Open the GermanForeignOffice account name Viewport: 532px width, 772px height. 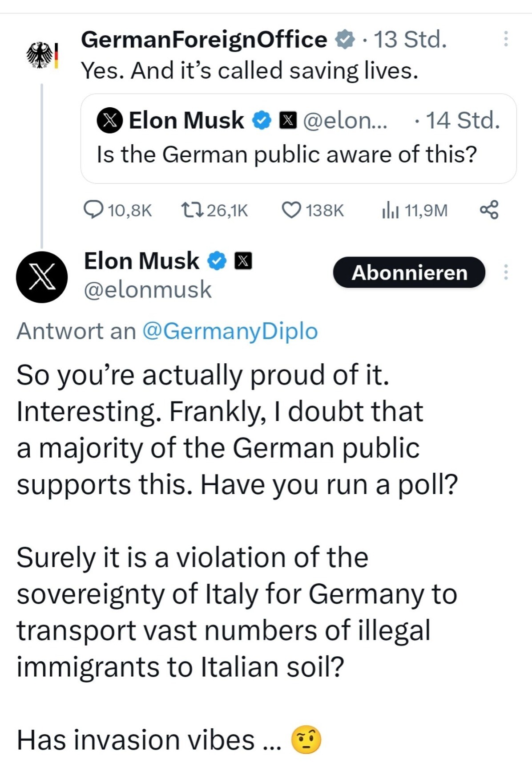(x=204, y=40)
